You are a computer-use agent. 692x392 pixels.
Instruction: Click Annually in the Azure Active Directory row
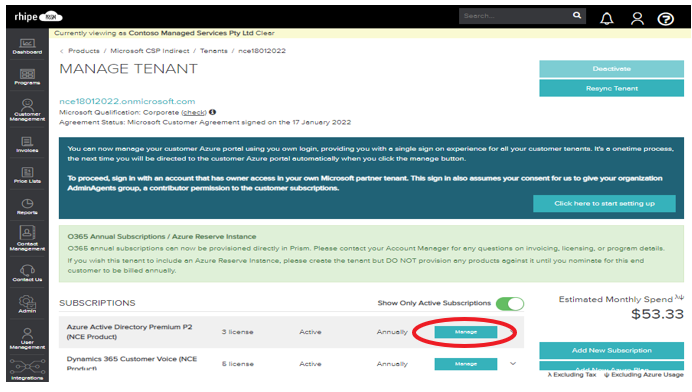point(392,332)
